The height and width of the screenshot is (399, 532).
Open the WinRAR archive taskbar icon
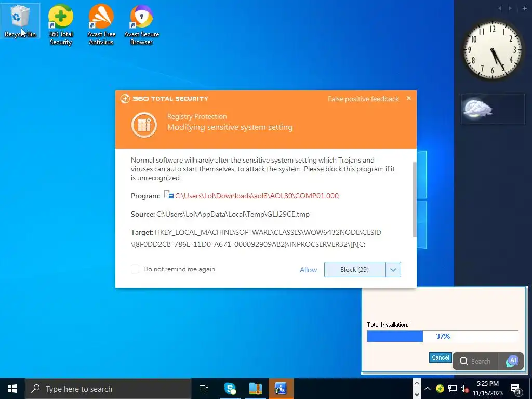[256, 389]
